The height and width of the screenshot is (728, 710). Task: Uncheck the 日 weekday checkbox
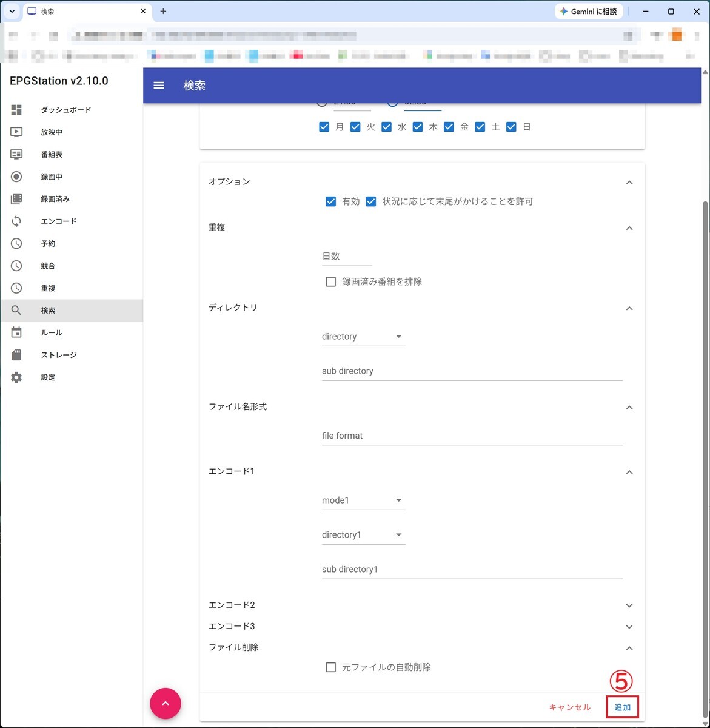point(512,127)
